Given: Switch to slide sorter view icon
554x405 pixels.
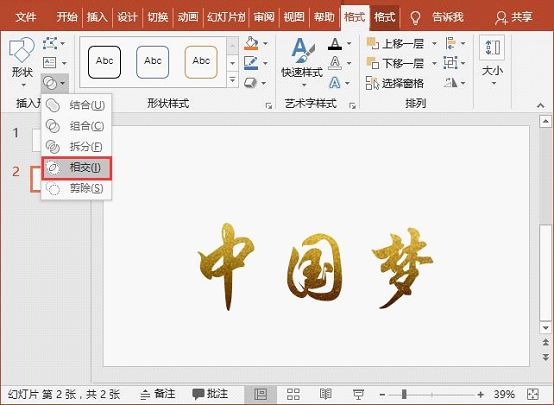Looking at the screenshot, I should pyautogui.click(x=293, y=394).
